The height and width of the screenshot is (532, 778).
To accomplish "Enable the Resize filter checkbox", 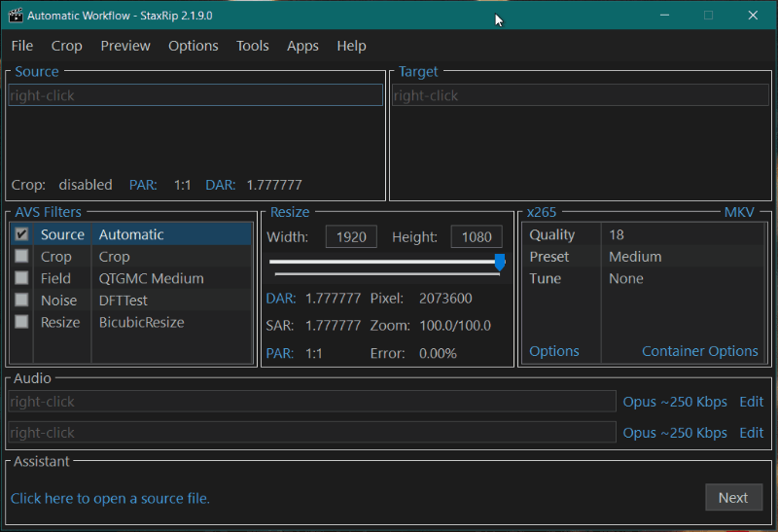I will pyautogui.click(x=21, y=322).
